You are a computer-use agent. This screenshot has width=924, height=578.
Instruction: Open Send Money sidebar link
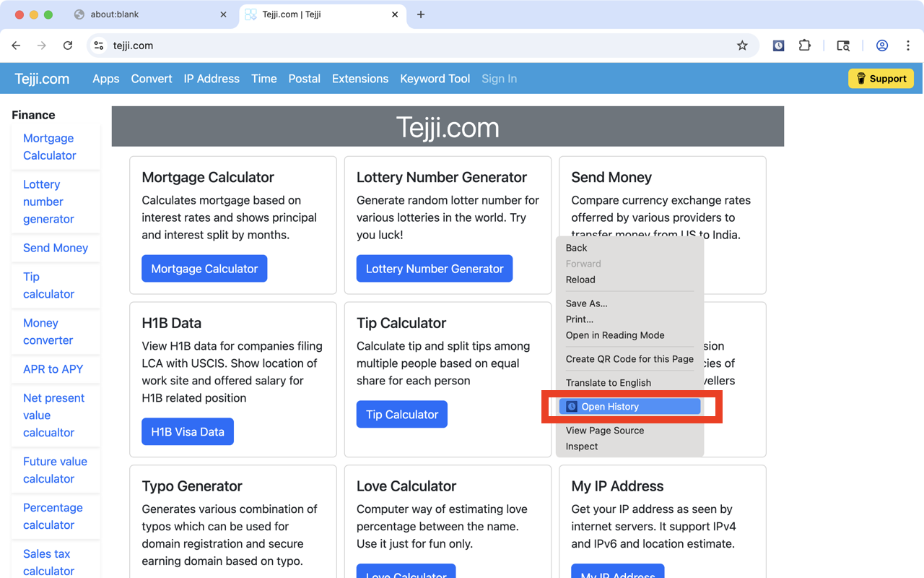click(x=56, y=248)
